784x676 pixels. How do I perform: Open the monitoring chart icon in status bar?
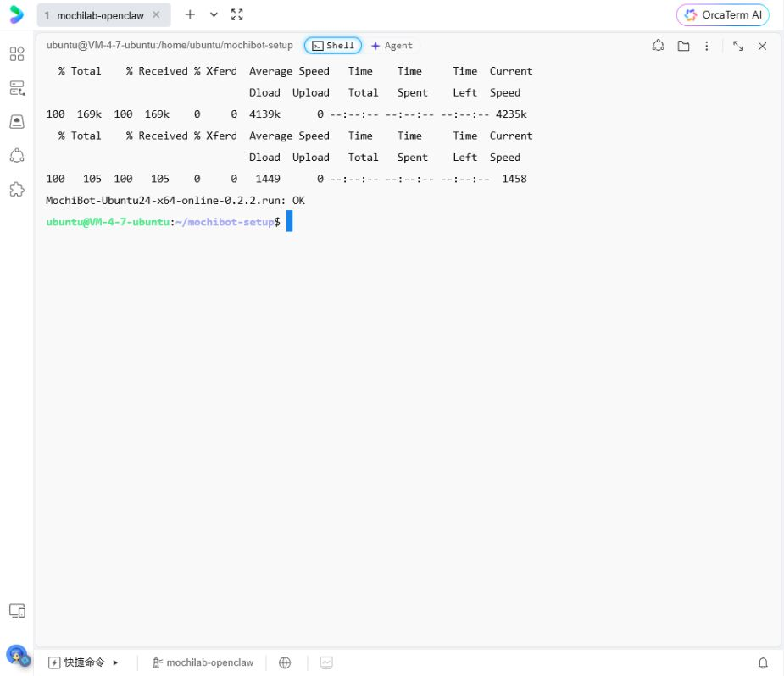click(x=326, y=662)
